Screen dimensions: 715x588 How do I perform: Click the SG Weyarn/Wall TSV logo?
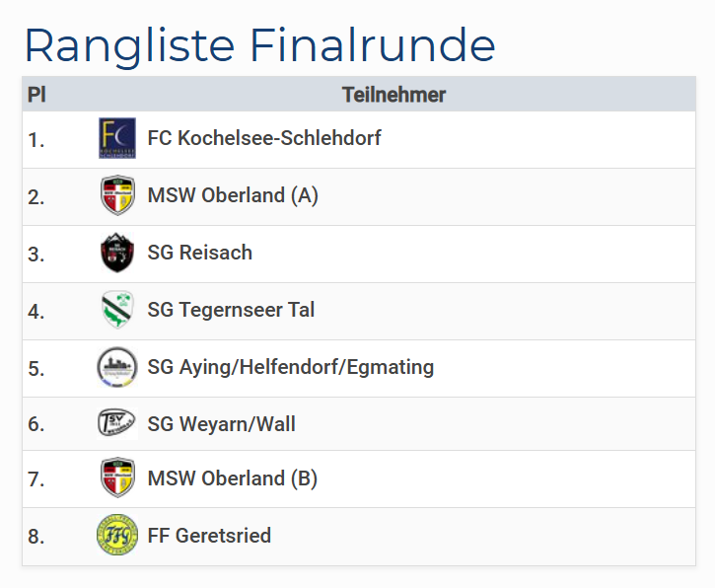coord(117,424)
